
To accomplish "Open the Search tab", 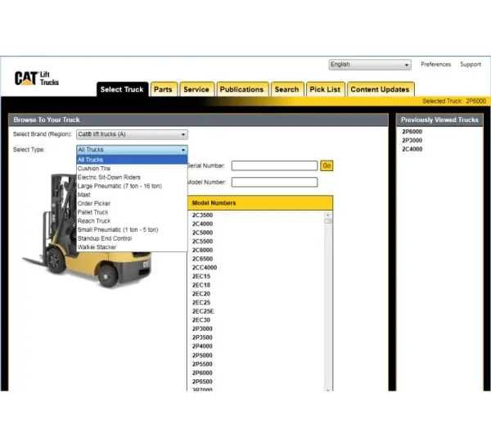I will point(286,89).
